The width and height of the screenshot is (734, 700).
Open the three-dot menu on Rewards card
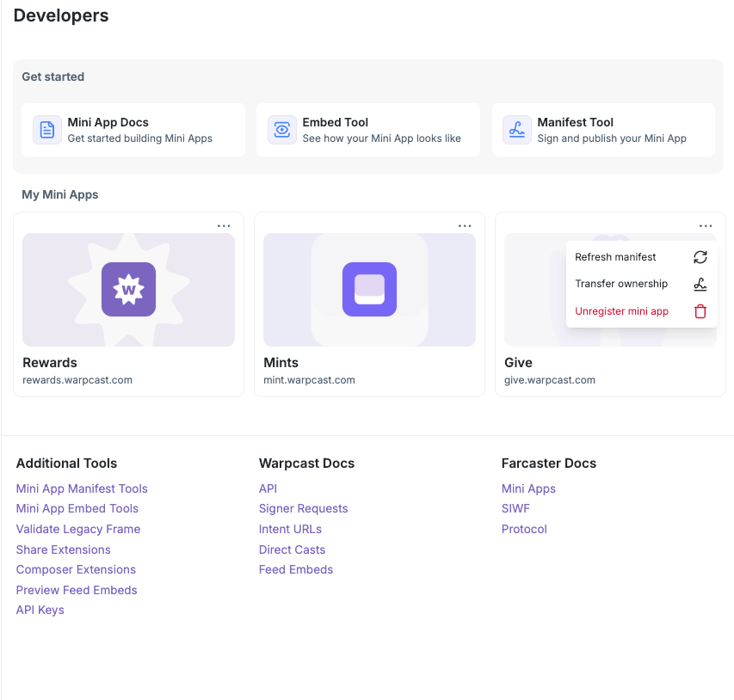(224, 226)
